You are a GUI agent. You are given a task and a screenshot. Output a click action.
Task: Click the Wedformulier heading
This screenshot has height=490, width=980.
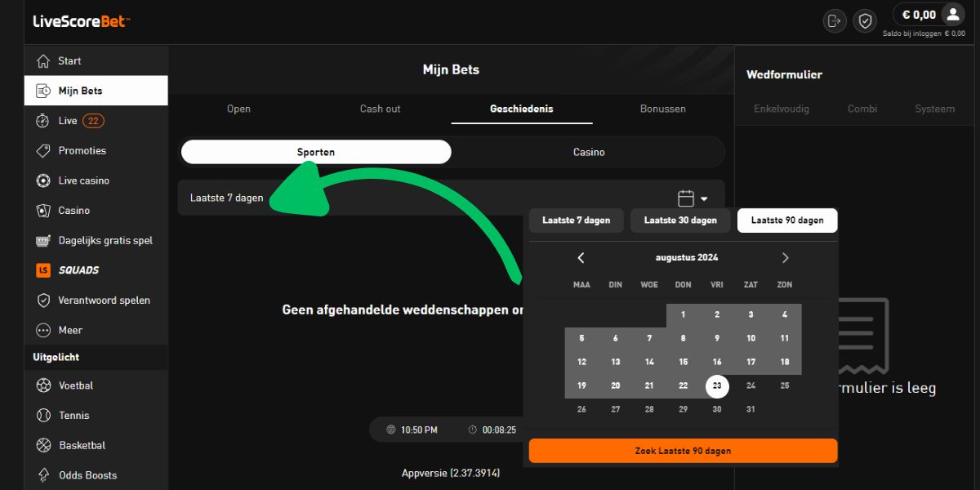pos(784,75)
